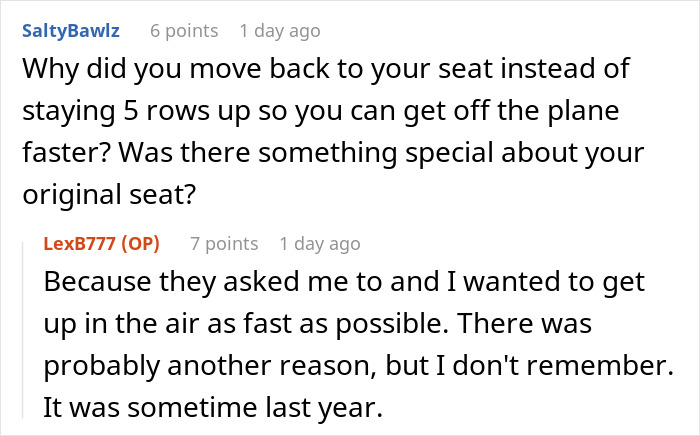Viewport: 700px width, 436px height.
Task: Click the "6 points" score label
Action: [184, 31]
